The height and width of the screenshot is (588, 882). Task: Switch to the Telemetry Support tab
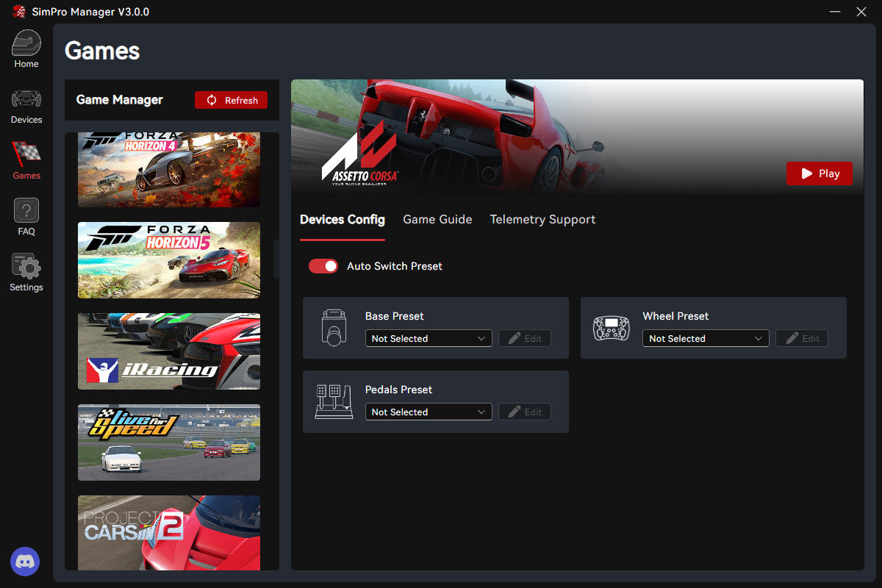pyautogui.click(x=542, y=220)
